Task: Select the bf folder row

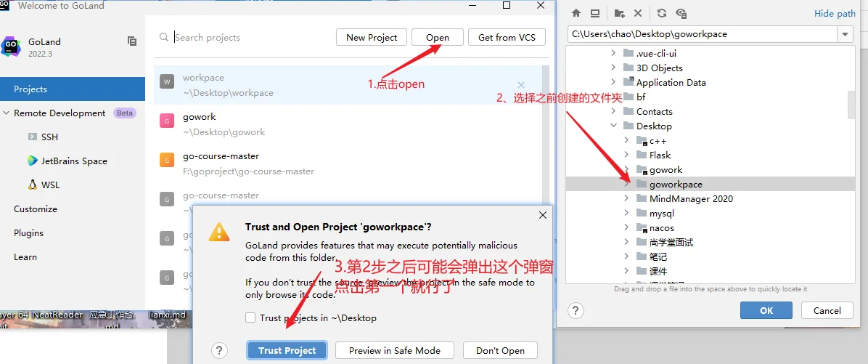Action: (x=711, y=97)
